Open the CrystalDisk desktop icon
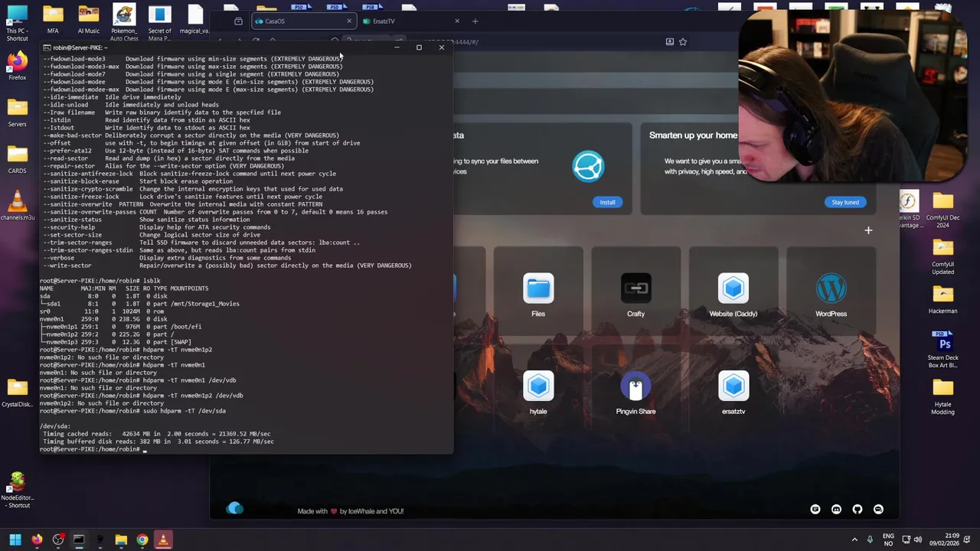This screenshot has width=980, height=551. 17,393
